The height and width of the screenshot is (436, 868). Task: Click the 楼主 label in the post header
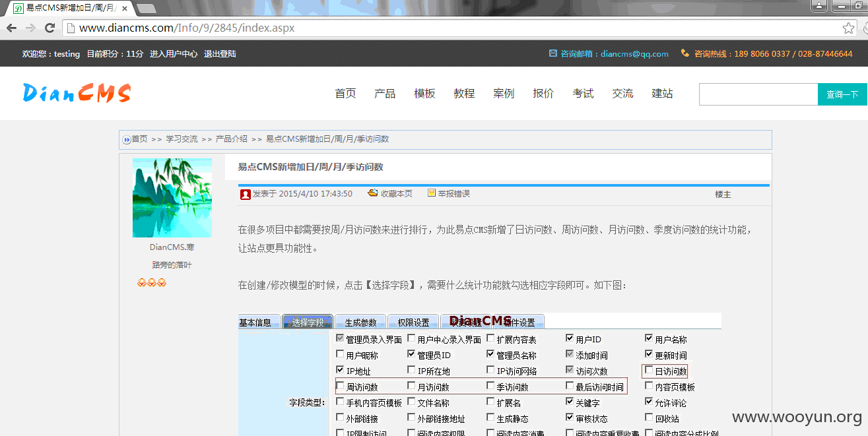coord(723,195)
